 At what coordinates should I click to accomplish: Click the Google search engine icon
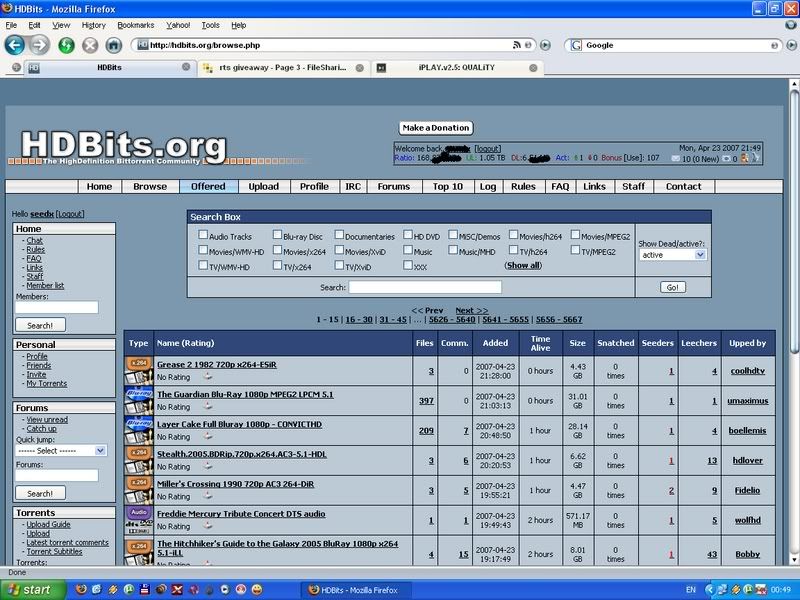(x=576, y=45)
